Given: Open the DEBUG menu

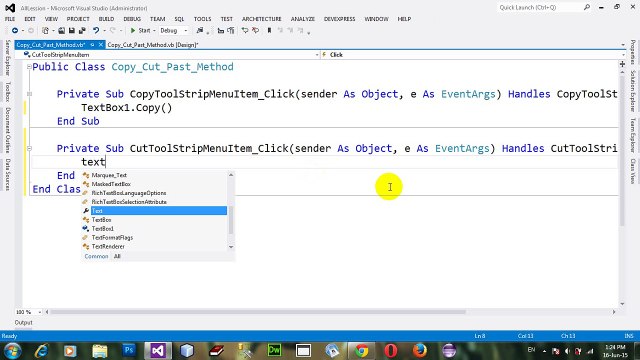Looking at the screenshot, I should tap(132, 19).
